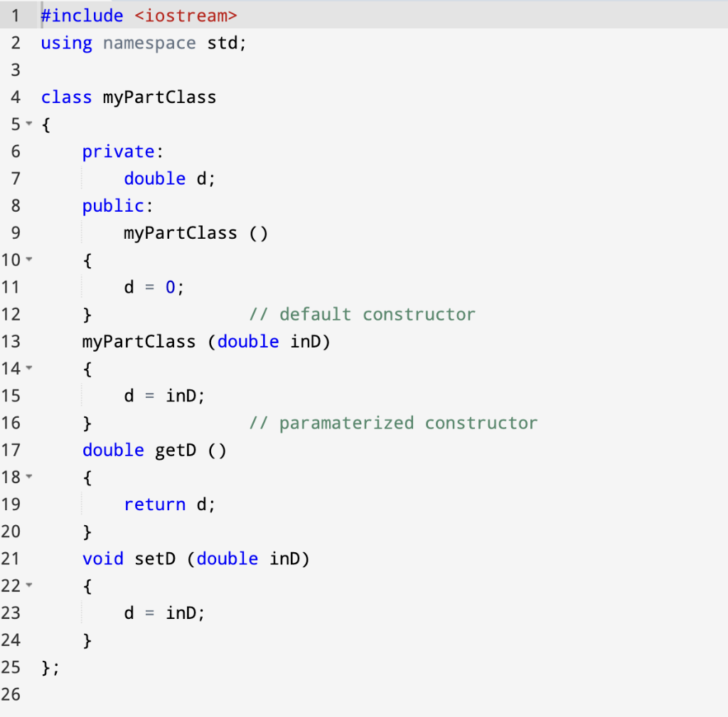Collapse the class body fold arrow on line 5
Image resolution: width=728 pixels, height=717 pixels.
coord(28,124)
